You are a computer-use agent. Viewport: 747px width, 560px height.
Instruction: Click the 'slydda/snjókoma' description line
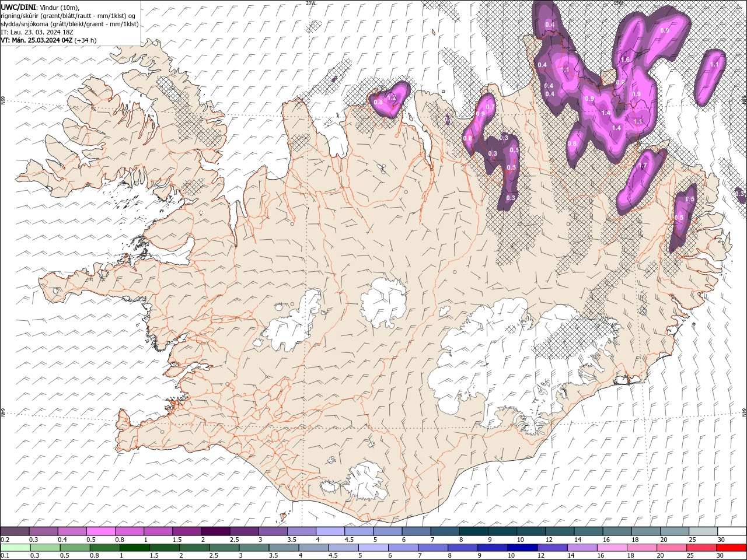point(69,24)
